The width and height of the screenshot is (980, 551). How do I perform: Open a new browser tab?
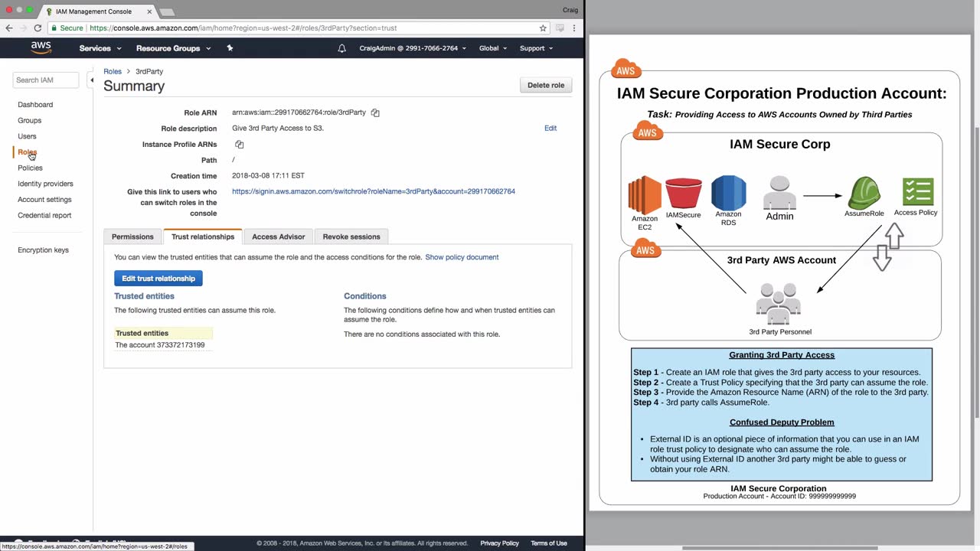[166, 11]
